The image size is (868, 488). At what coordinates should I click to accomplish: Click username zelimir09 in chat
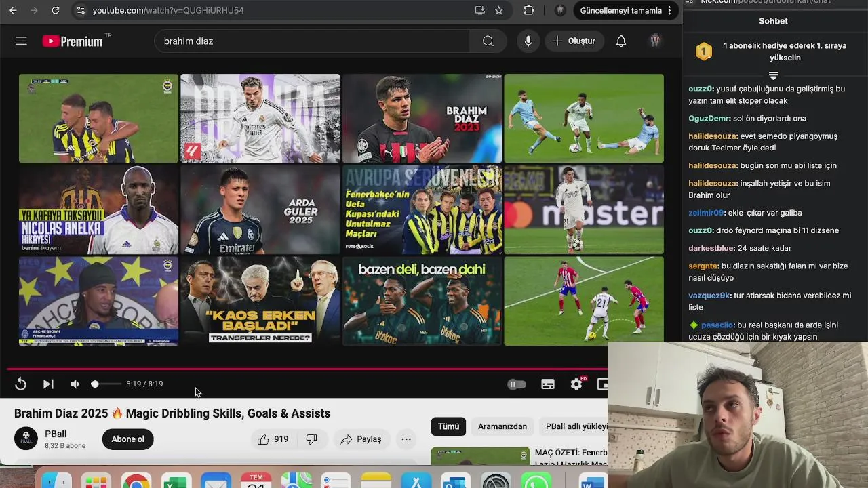pyautogui.click(x=706, y=213)
